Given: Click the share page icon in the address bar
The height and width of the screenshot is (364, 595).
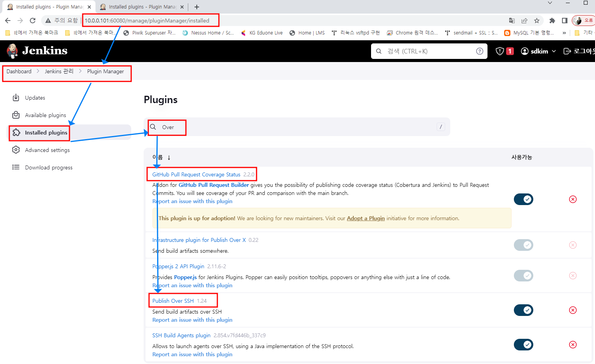Looking at the screenshot, I should [x=524, y=21].
